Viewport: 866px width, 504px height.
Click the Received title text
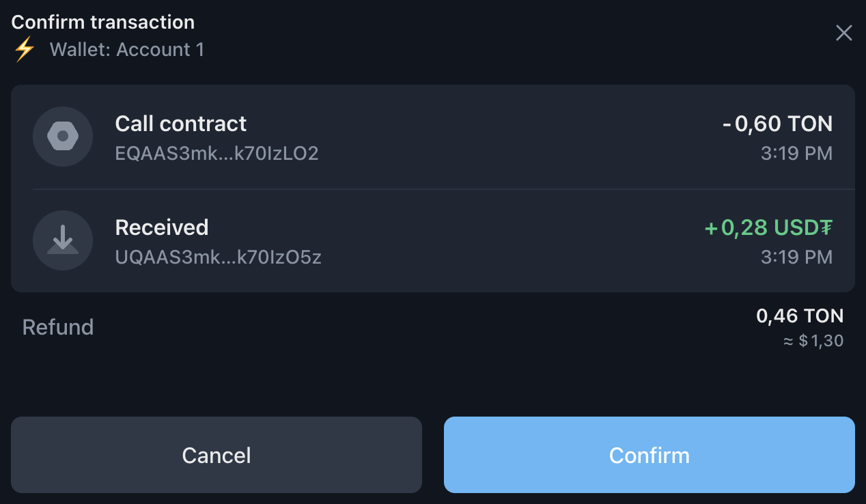tap(162, 227)
